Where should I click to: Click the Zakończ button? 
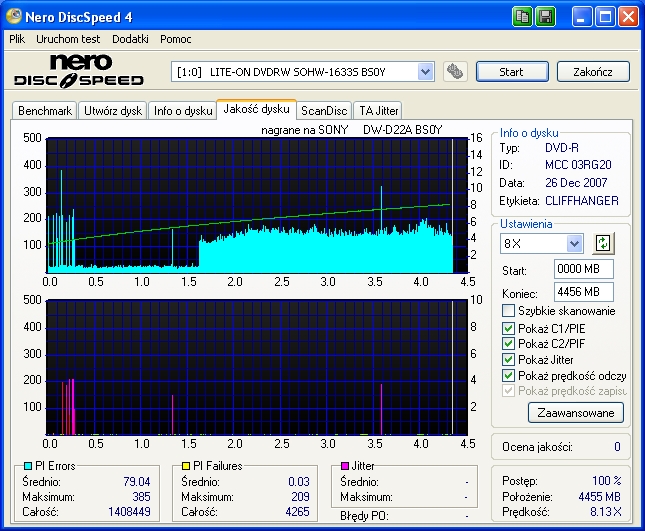coord(593,72)
